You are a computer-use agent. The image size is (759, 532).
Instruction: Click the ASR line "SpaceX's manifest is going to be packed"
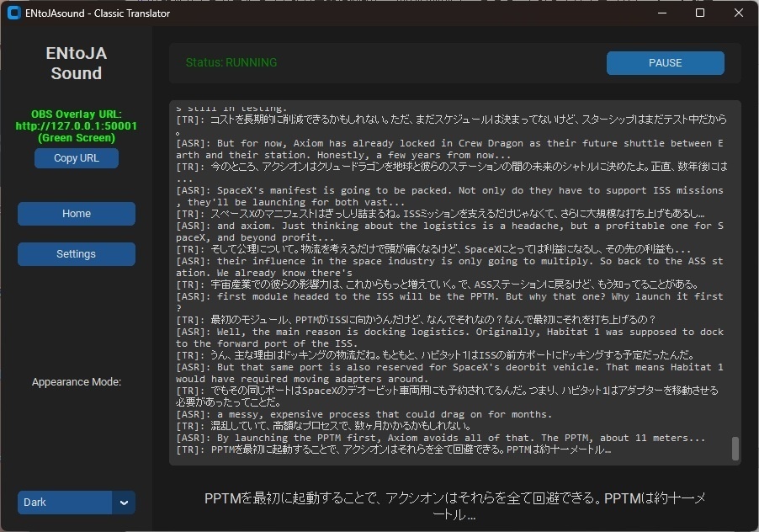tap(449, 196)
